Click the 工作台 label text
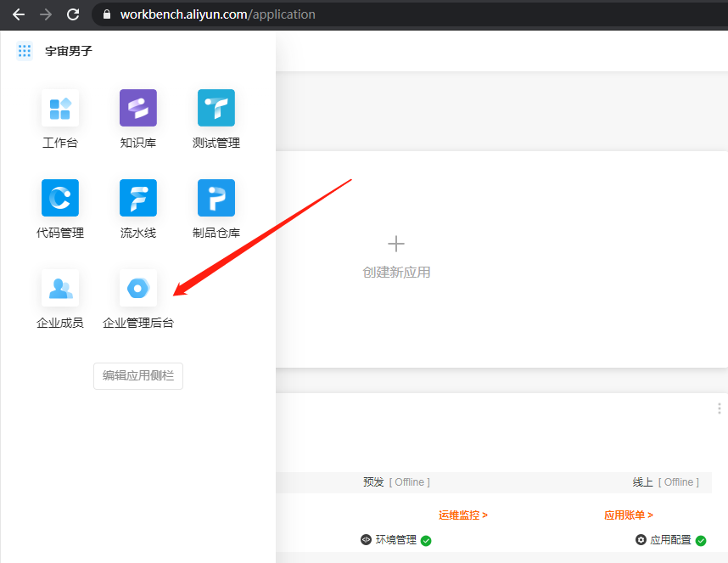Screen dimensions: 728x563 [60, 143]
